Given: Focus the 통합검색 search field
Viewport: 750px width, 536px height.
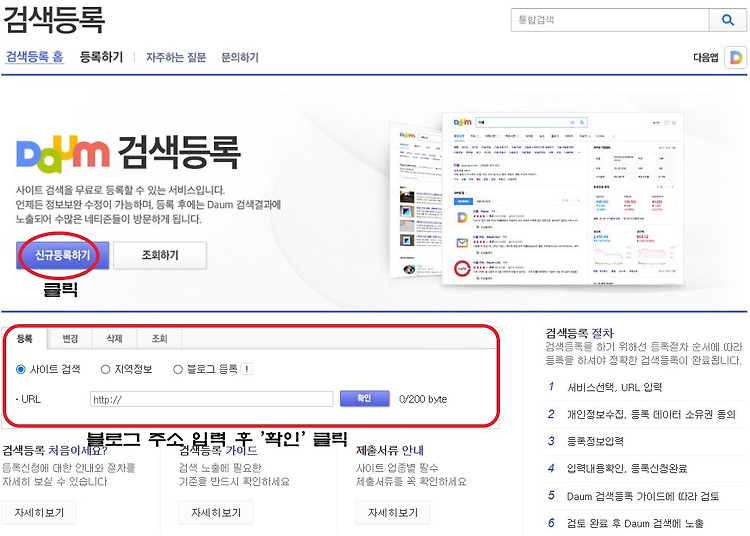Looking at the screenshot, I should click(x=610, y=20).
